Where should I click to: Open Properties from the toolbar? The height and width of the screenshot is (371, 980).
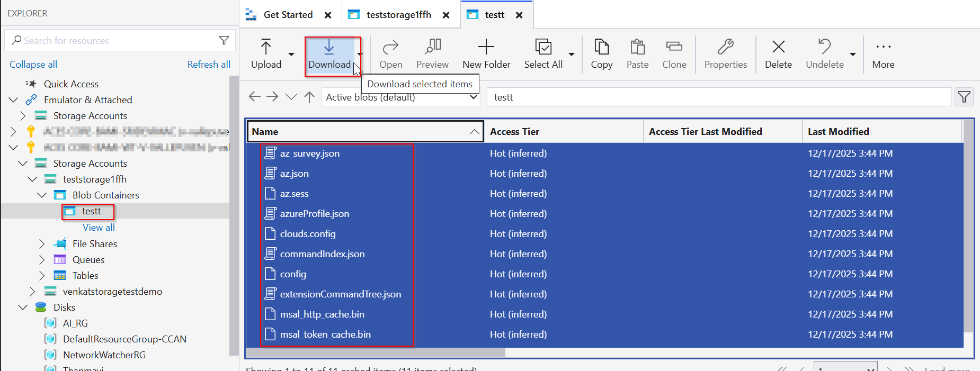tap(725, 54)
